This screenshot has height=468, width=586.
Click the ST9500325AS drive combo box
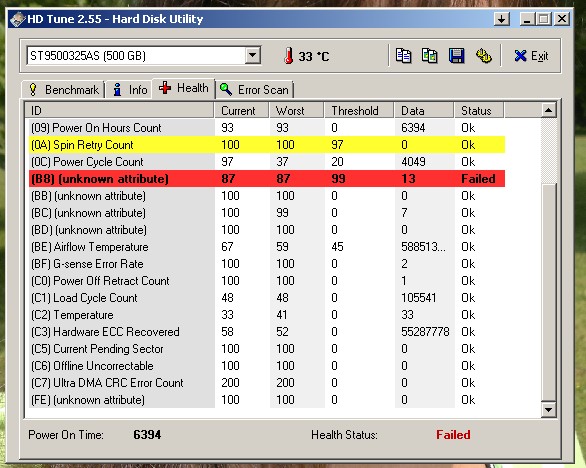point(144,56)
